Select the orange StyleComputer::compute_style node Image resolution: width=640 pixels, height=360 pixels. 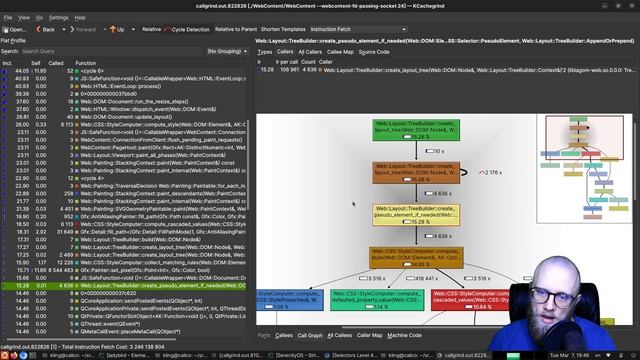[416, 258]
